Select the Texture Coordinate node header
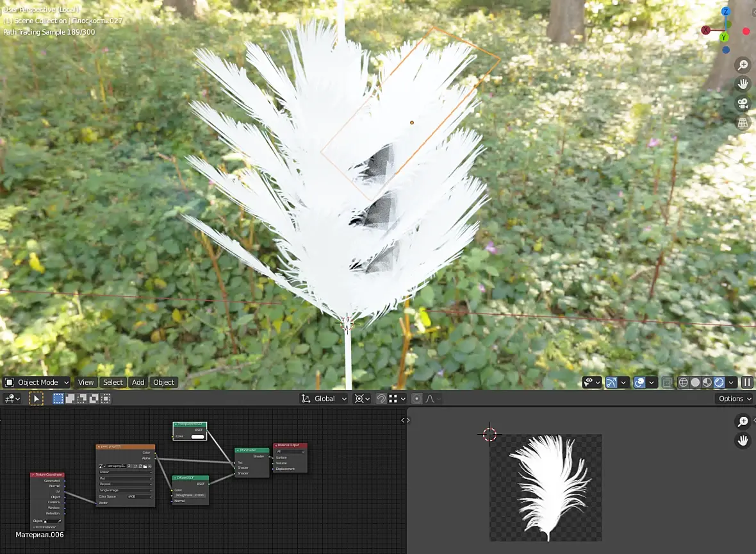Screen dimensions: 756x554 point(47,475)
